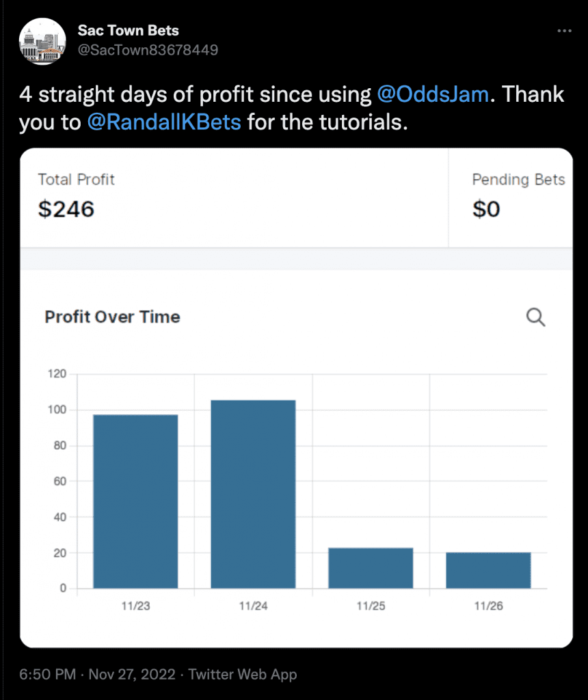Click the @SacTown83678449 handle
Viewport: 588px width, 700px height.
pyautogui.click(x=148, y=50)
